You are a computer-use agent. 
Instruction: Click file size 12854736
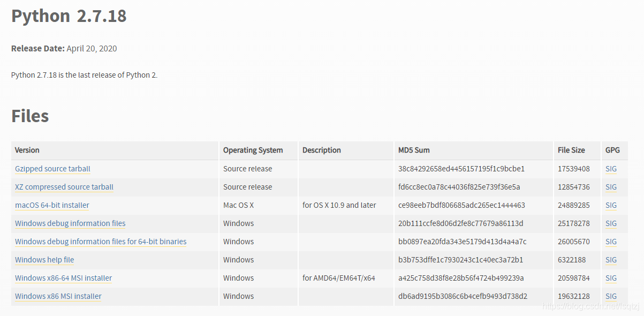click(x=574, y=187)
